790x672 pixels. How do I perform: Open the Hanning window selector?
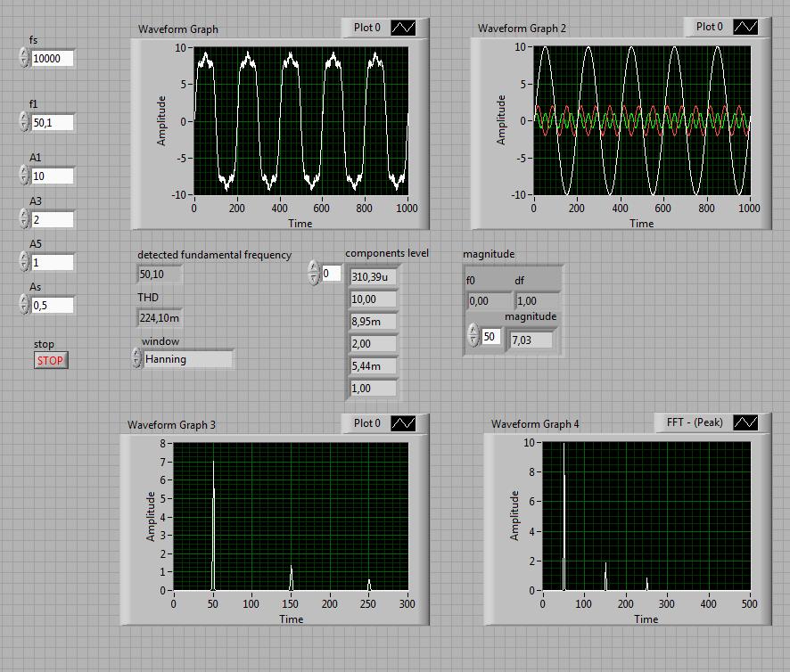click(x=188, y=359)
